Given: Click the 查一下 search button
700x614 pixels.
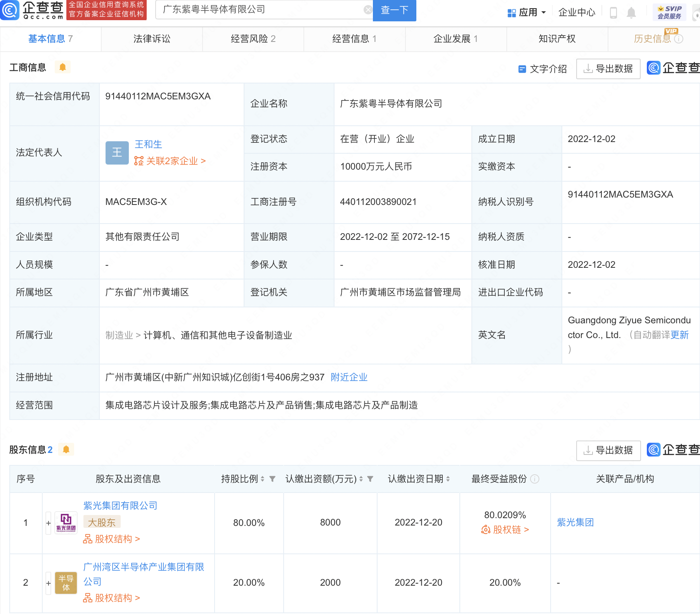Looking at the screenshot, I should pyautogui.click(x=394, y=10).
